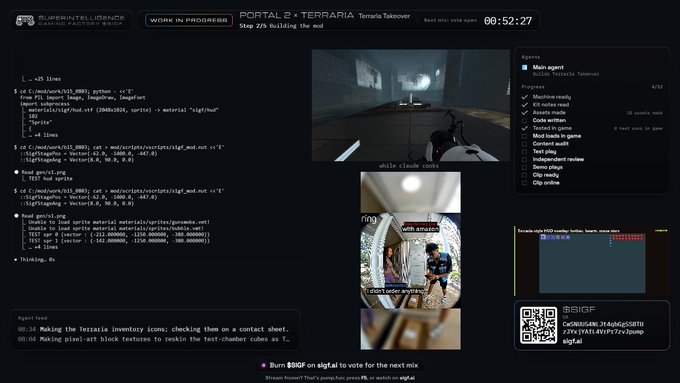This screenshot has width=680, height=383.
Task: Click the 4/12 progress counter
Action: [657, 87]
